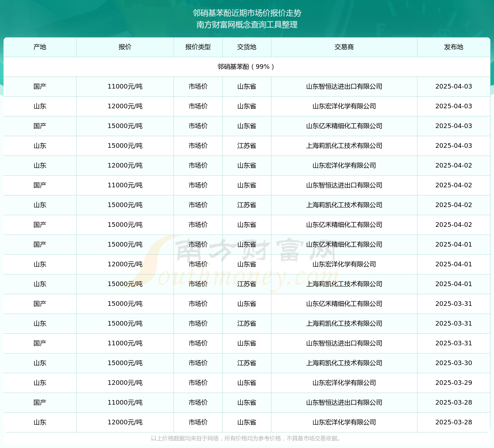Click 山东宏洋化学有限公司 in the 2025-03-29 row

point(344,383)
